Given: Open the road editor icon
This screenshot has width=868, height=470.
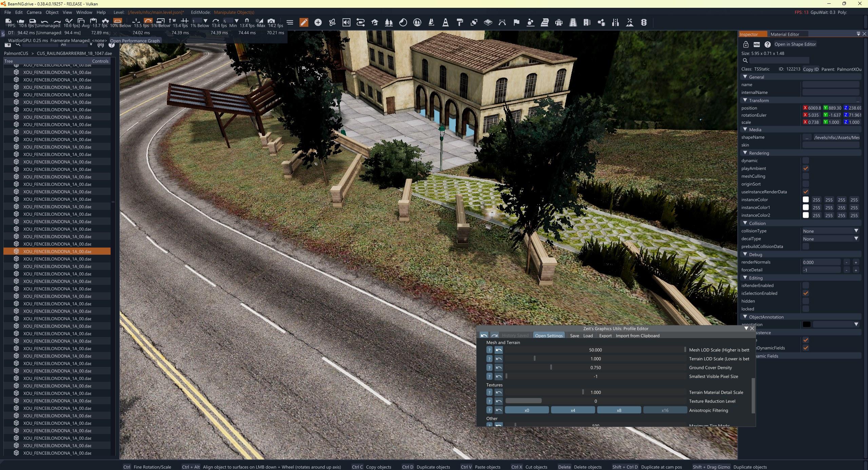Looking at the screenshot, I should 573,23.
